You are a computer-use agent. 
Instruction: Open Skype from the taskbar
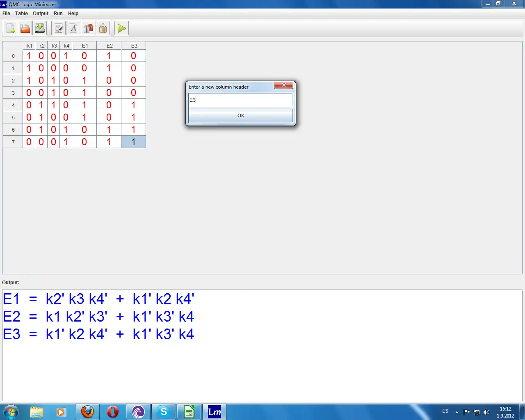tap(164, 412)
